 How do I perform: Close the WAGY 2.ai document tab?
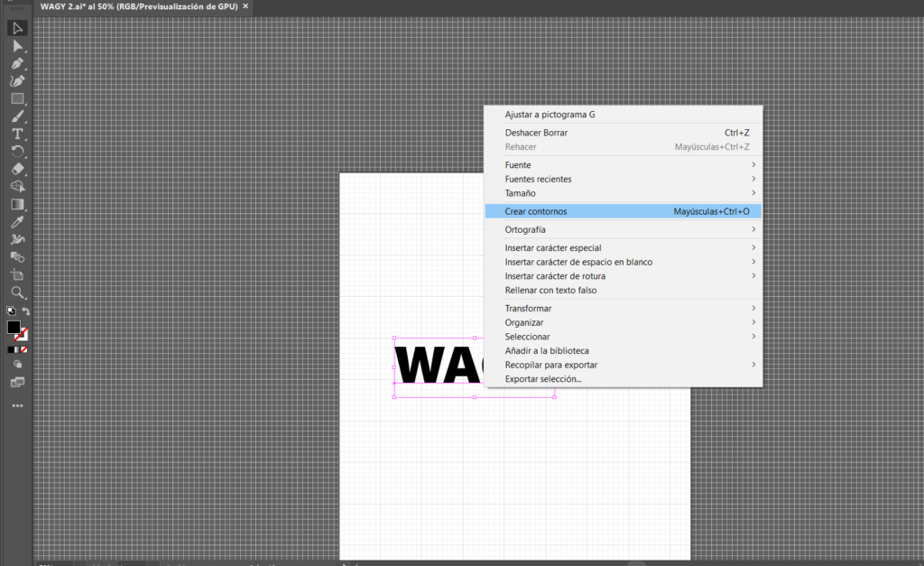point(245,6)
